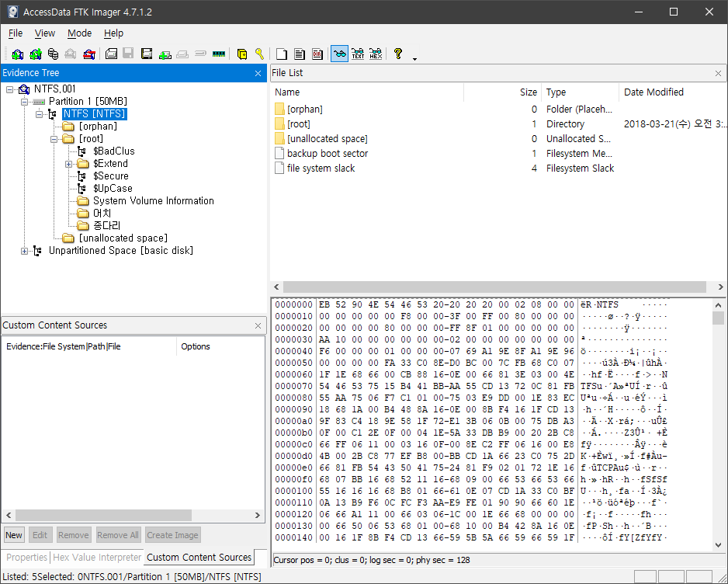The width and height of the screenshot is (728, 584).
Task: Click the Export Files blank page icon
Action: [282, 54]
